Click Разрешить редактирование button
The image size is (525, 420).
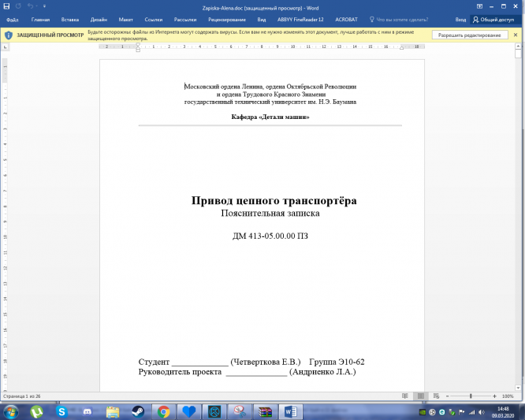tap(470, 35)
